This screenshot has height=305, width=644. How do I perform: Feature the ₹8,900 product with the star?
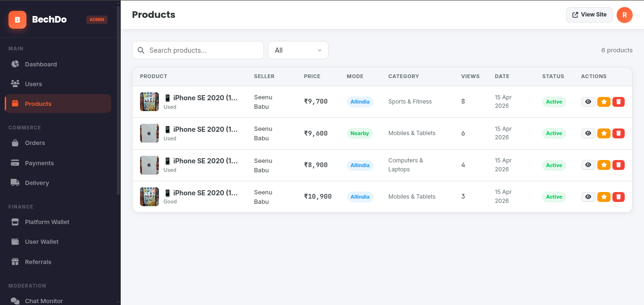pos(604,165)
